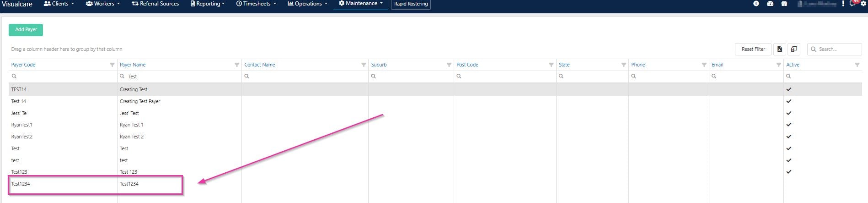Click the Payer Code filter input
The width and height of the screenshot is (868, 203).
click(x=63, y=77)
